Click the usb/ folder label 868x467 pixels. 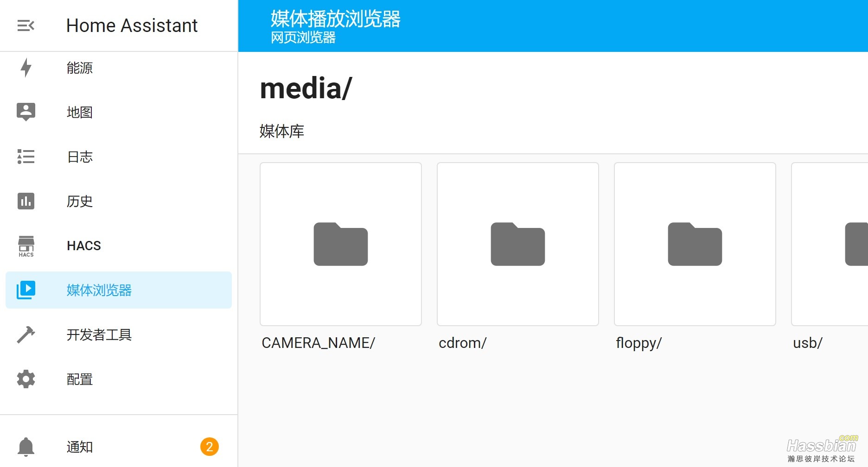point(808,343)
